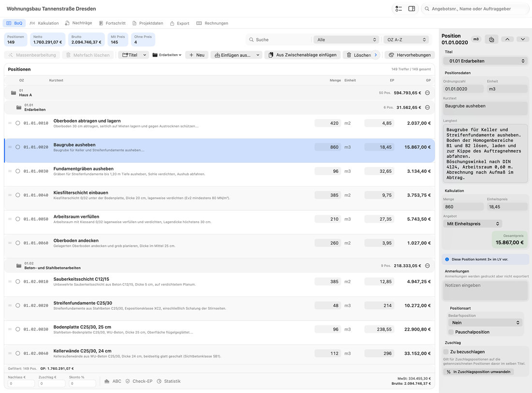Open the Statistik view
This screenshot has width=532, height=393.
point(169,381)
